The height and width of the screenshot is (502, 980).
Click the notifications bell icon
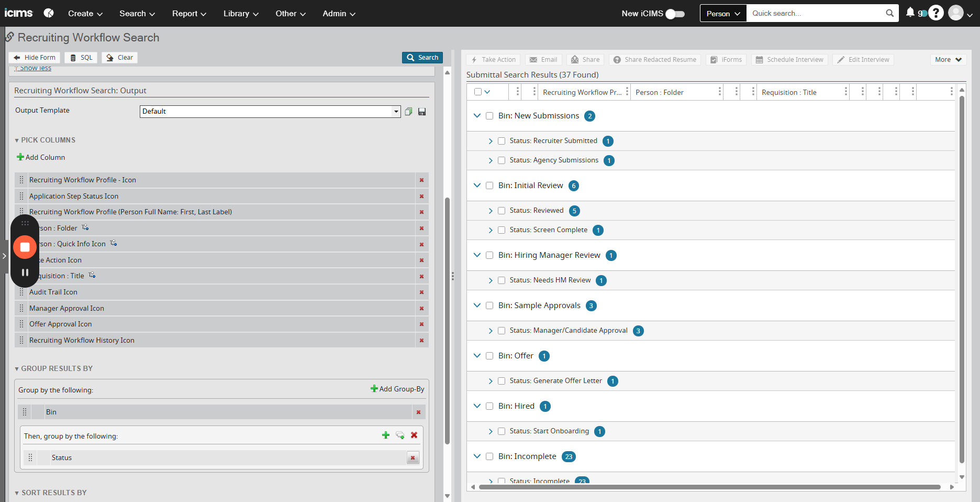click(x=910, y=13)
